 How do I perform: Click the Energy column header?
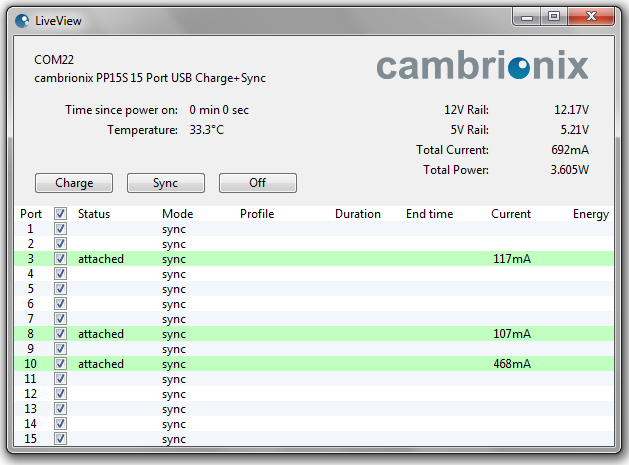coord(591,214)
